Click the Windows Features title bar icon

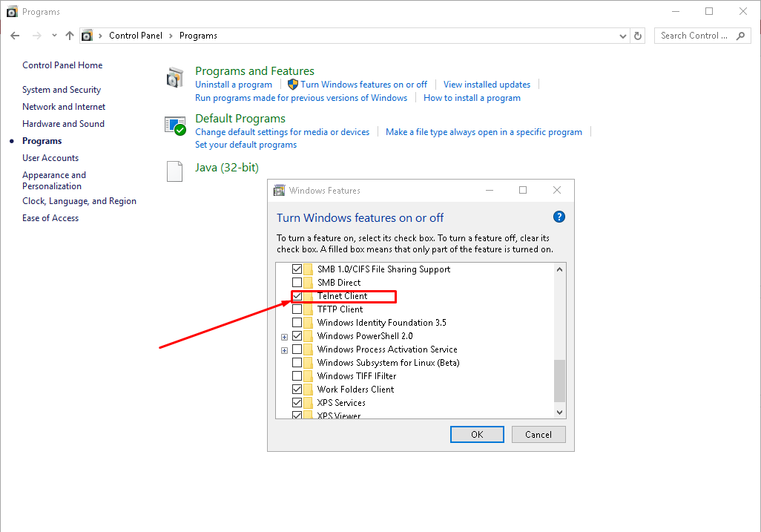280,190
